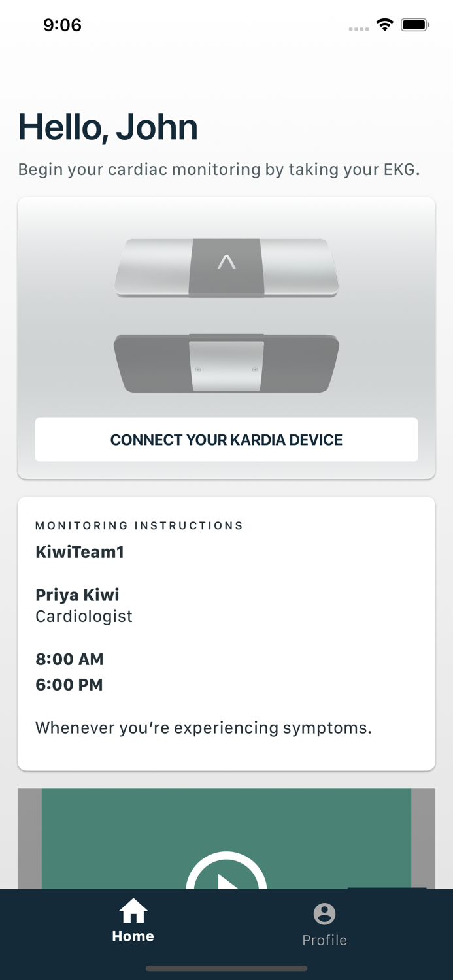The width and height of the screenshot is (453, 980).
Task: Click the Hello, John greeting heading
Action: point(108,127)
